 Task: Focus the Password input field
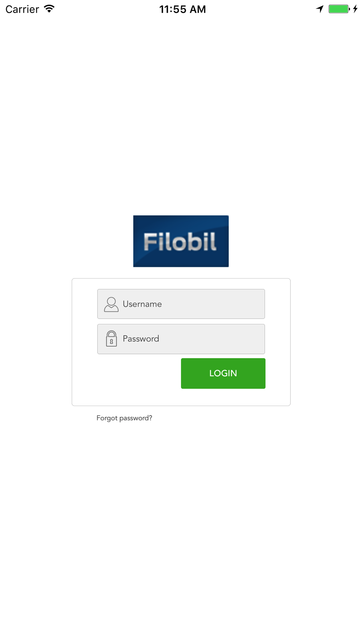tap(181, 339)
